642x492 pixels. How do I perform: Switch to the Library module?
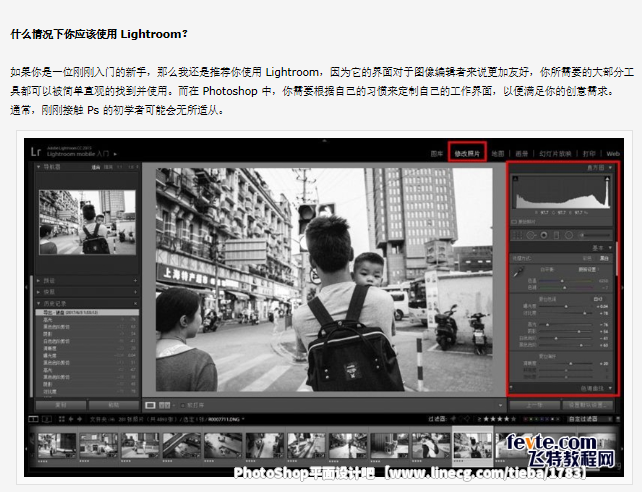(x=437, y=154)
